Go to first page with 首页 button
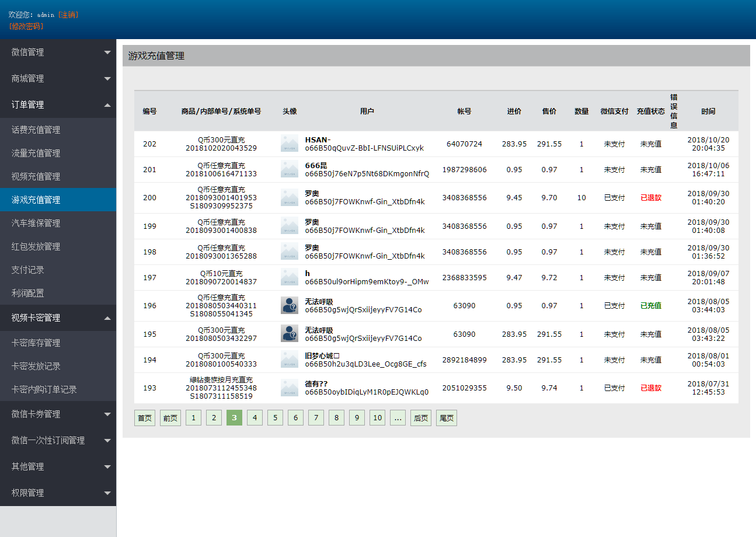Screen dimensions: 756x537 click(x=145, y=418)
